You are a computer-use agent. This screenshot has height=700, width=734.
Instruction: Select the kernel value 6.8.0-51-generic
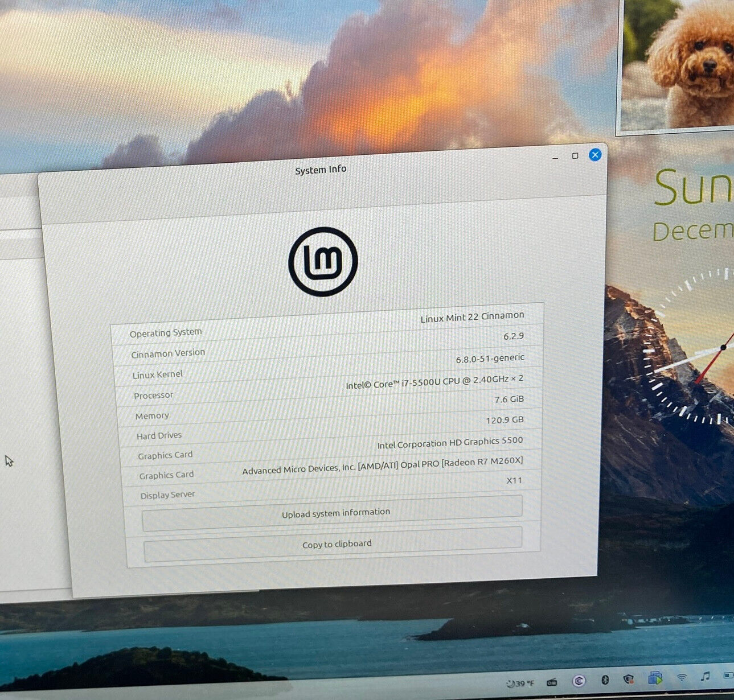(x=490, y=358)
